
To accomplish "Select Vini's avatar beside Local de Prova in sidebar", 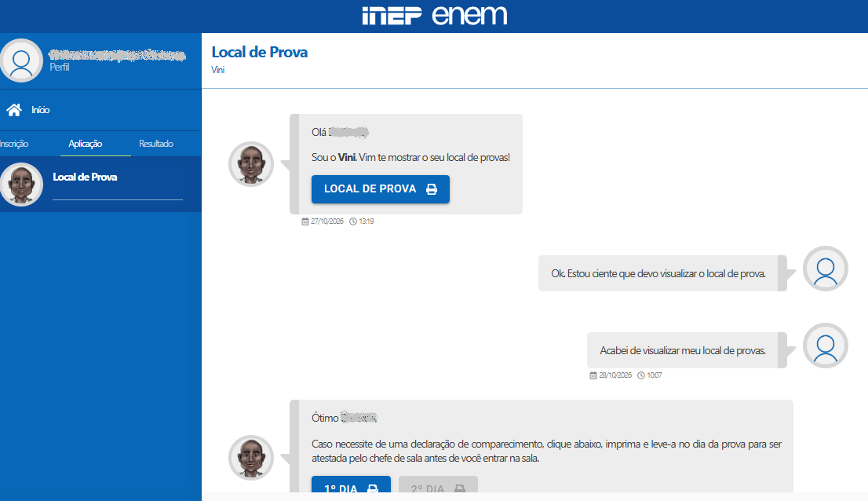I will pyautogui.click(x=22, y=185).
